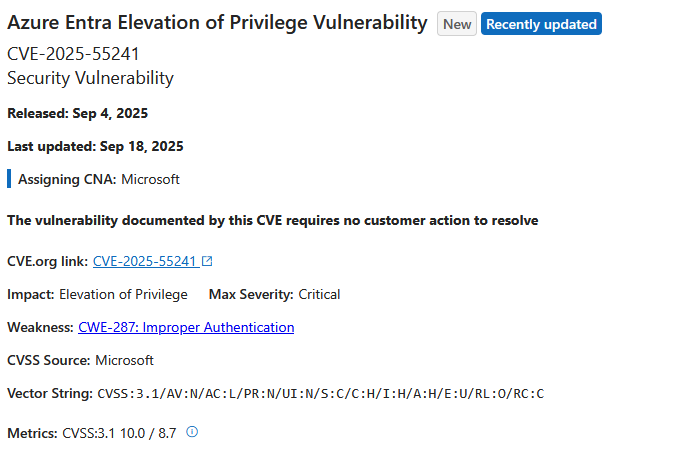Click the "New" badge next to title
This screenshot has width=676, height=462.
pos(457,24)
